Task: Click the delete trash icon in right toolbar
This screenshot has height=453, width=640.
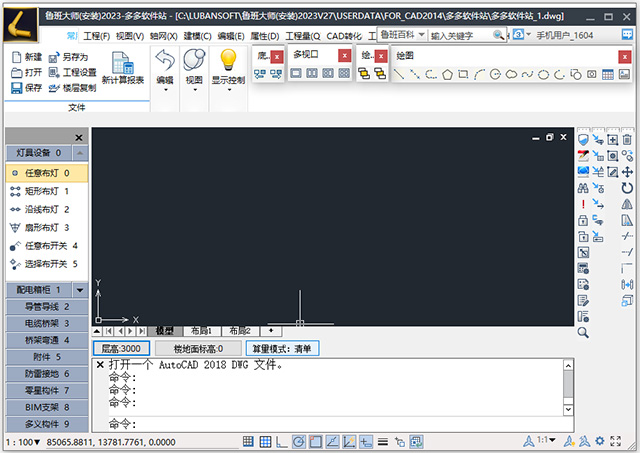Action: [x=627, y=140]
